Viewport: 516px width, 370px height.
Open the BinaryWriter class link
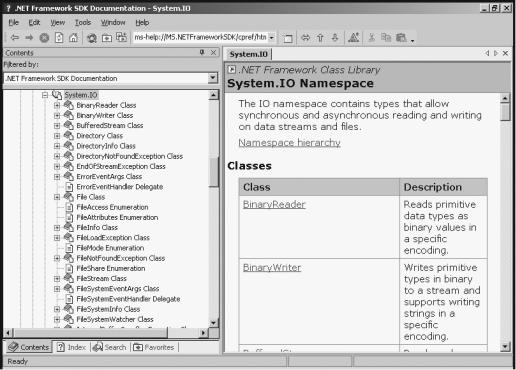(272, 268)
